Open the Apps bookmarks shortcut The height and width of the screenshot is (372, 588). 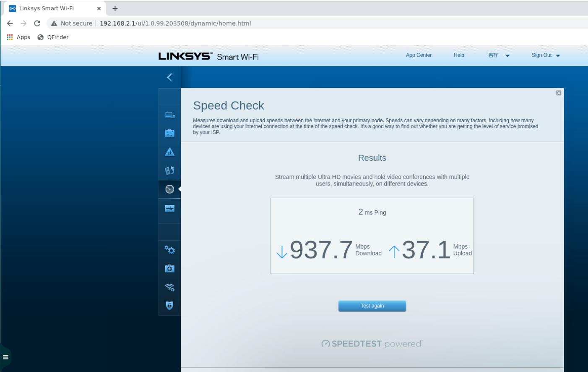coord(18,37)
